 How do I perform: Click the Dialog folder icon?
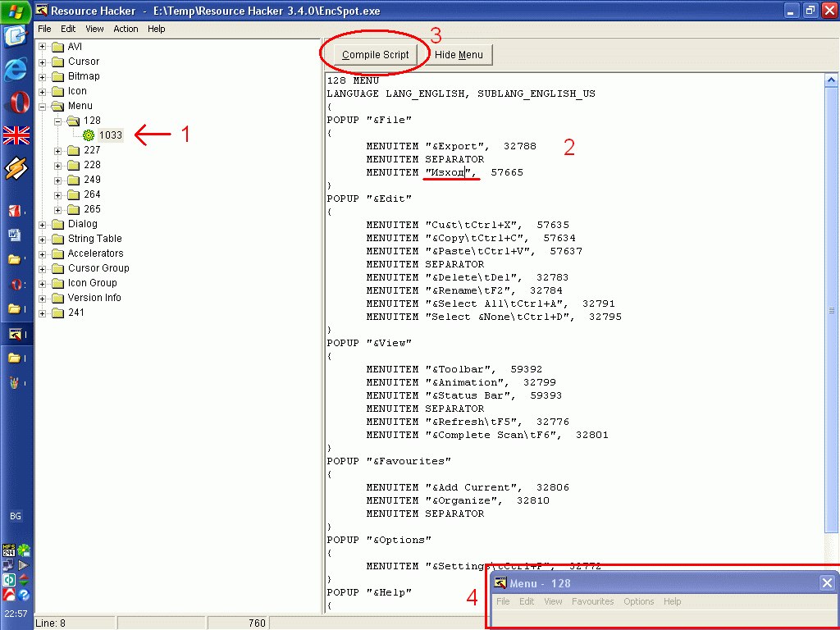click(x=58, y=224)
